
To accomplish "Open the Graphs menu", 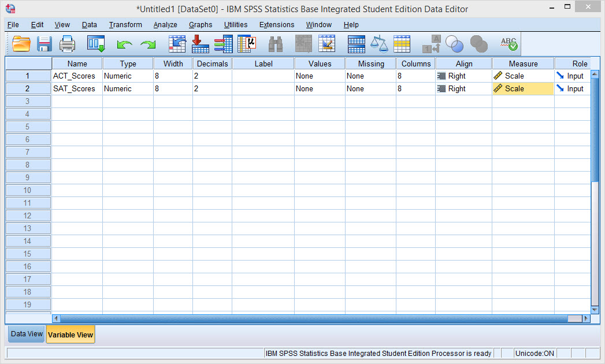I will 201,25.
